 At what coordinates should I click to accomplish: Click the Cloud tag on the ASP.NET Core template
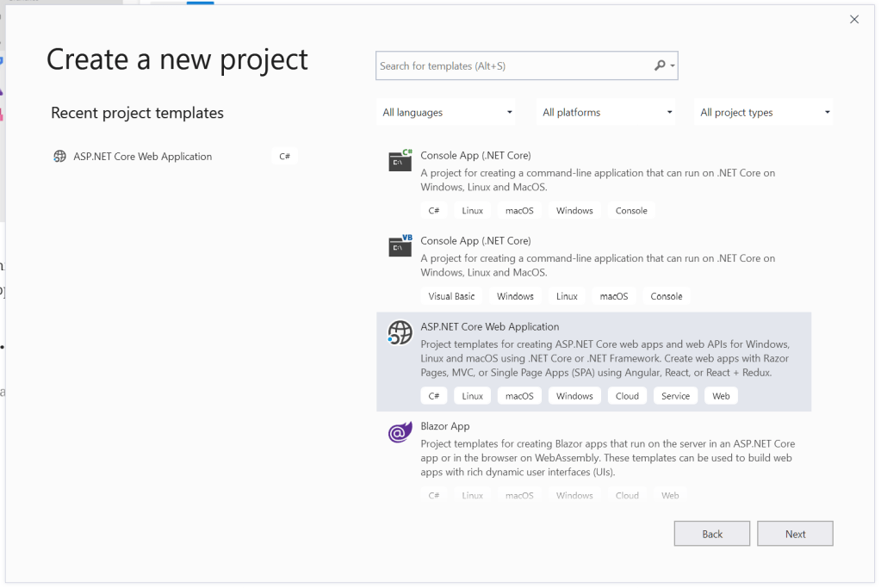point(626,395)
